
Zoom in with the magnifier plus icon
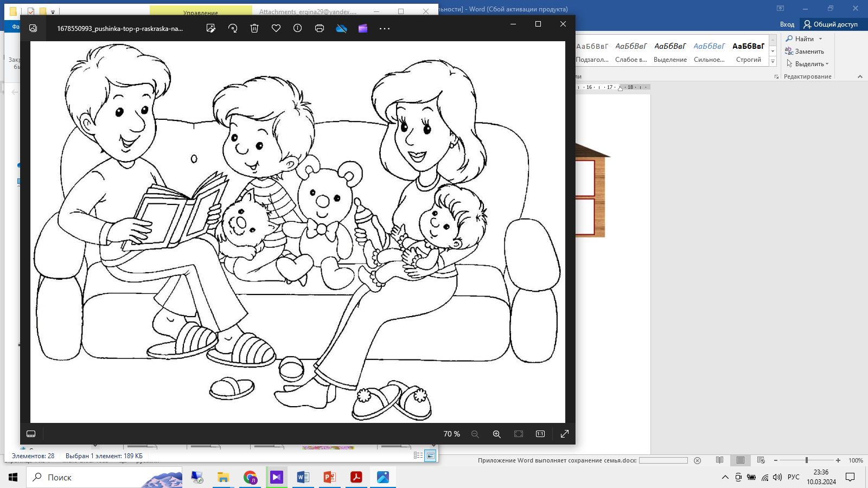point(496,434)
